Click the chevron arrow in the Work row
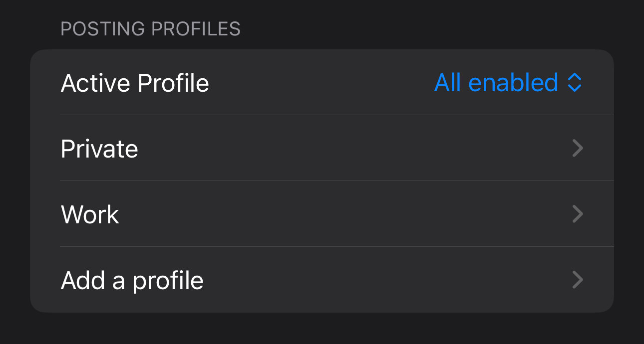 [x=577, y=214]
